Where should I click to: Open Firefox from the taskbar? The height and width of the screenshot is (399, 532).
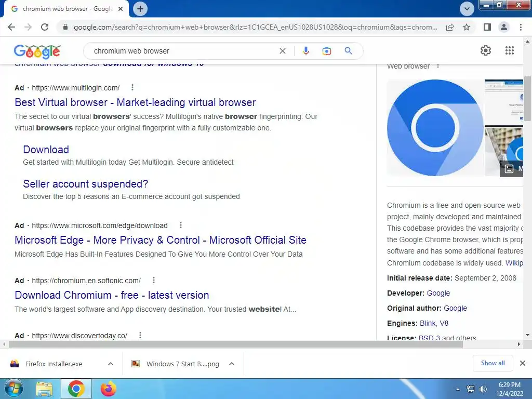[x=108, y=389]
